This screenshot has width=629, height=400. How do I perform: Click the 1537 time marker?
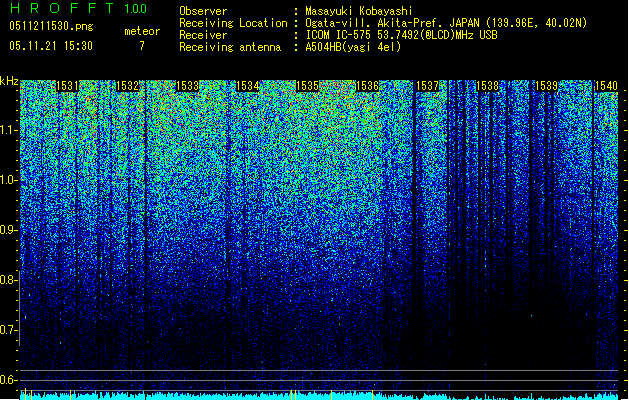pos(427,86)
